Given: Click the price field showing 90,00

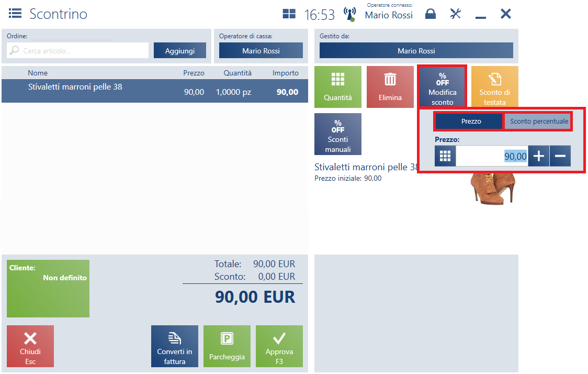Looking at the screenshot, I should (x=492, y=156).
